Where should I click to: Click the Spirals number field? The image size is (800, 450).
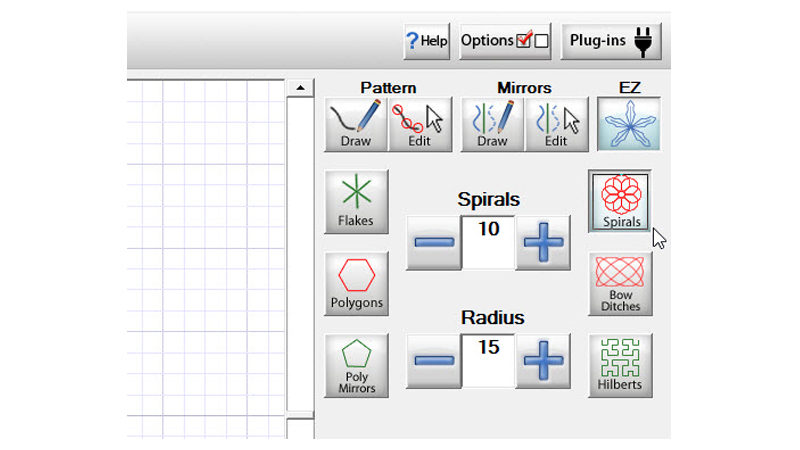point(488,242)
